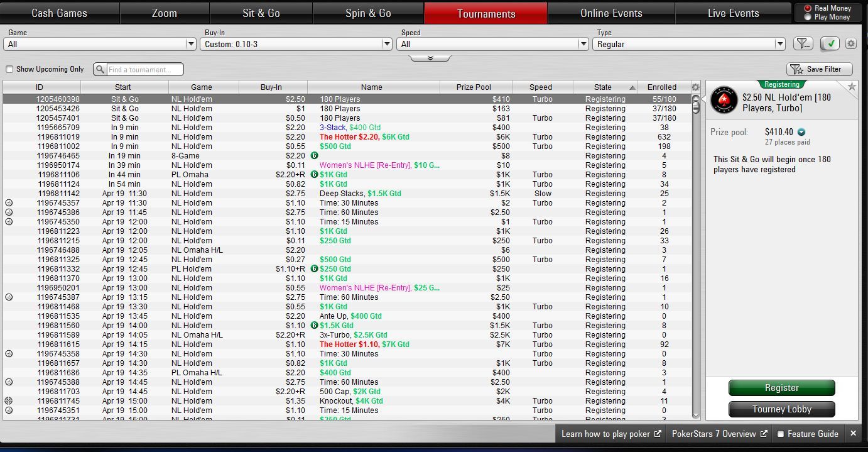
Task: Click clock icon for tournament 1196745357
Action: point(9,203)
